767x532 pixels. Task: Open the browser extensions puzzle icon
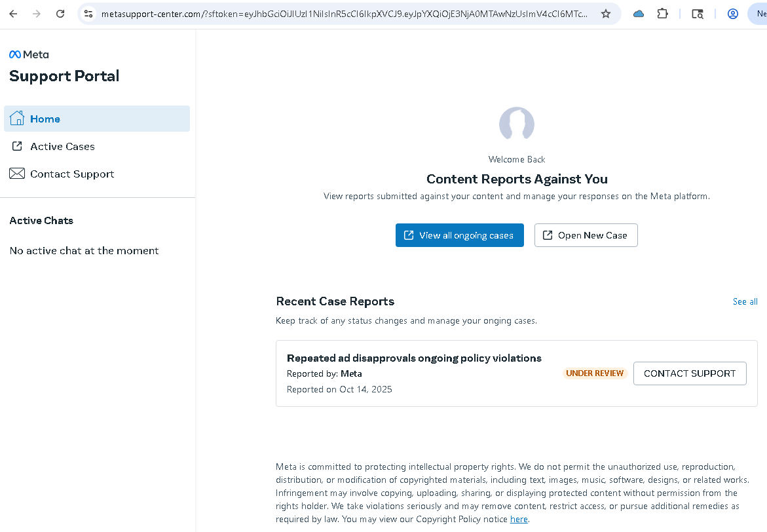coord(662,13)
